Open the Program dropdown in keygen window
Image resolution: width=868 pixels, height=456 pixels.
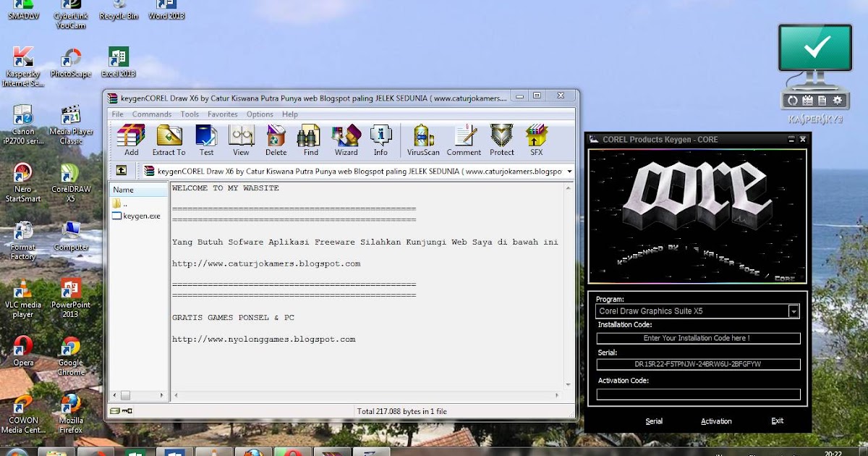tap(793, 311)
